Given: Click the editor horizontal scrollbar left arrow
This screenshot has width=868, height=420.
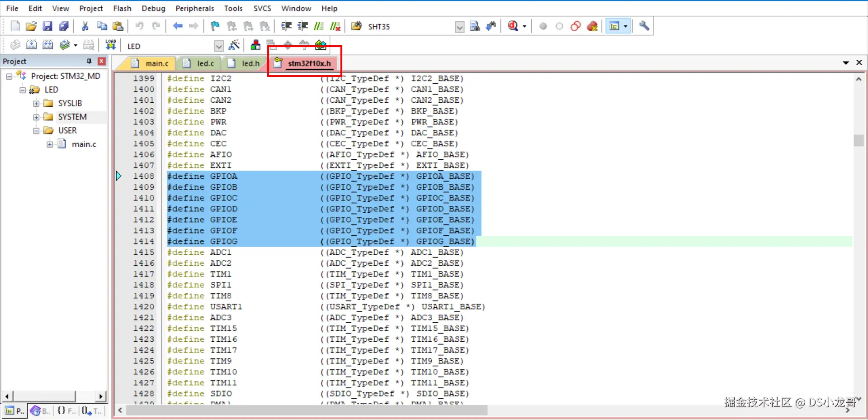Looking at the screenshot, I should [120, 410].
